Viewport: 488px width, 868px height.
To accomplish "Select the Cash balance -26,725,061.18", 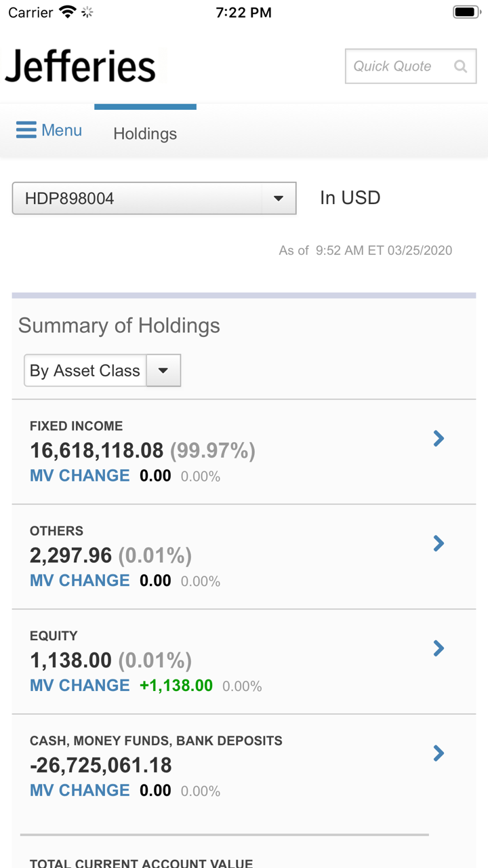I will [x=101, y=766].
